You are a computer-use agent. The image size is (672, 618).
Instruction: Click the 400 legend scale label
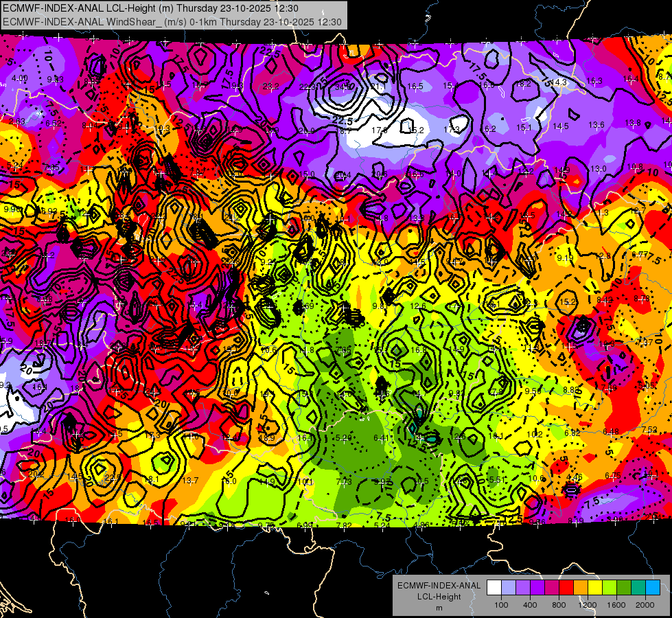530,605
